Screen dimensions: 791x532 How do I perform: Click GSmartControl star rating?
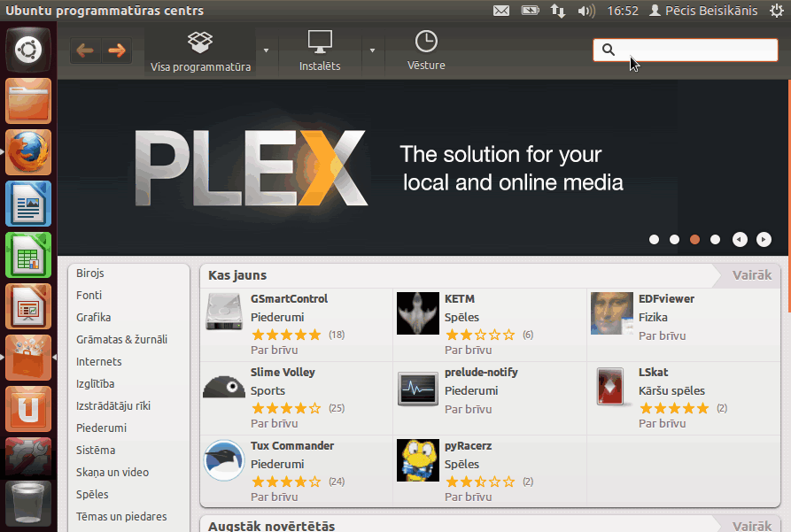286,335
